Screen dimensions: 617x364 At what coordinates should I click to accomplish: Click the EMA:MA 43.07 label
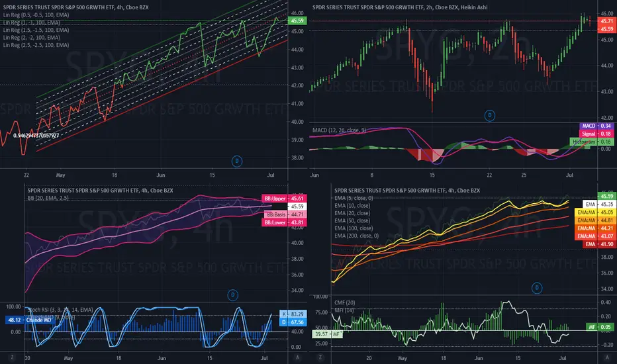point(595,236)
